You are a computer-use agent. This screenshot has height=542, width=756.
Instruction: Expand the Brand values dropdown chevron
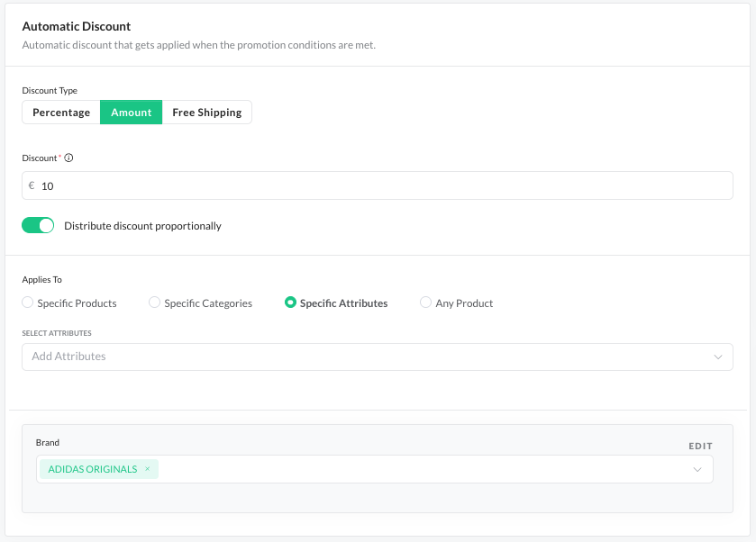(x=697, y=469)
